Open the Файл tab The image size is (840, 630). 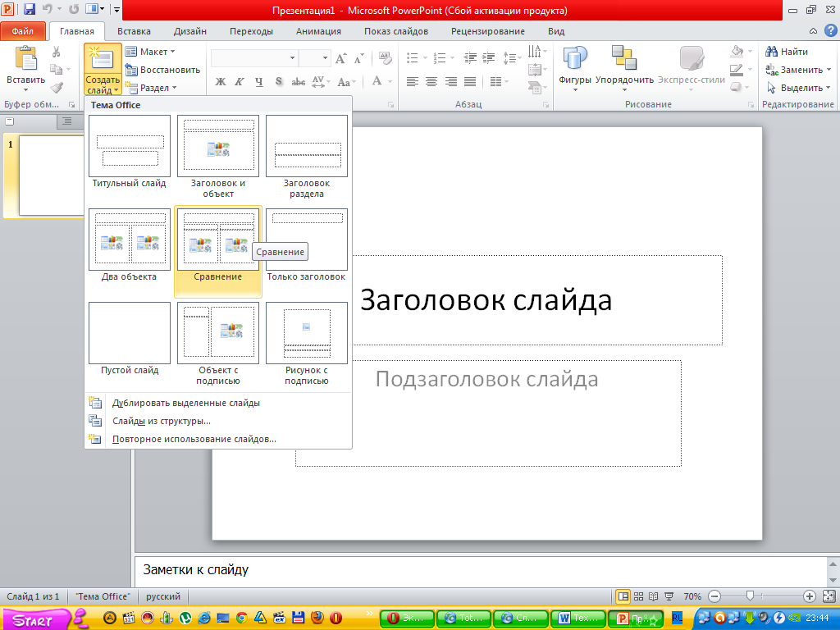(22, 31)
